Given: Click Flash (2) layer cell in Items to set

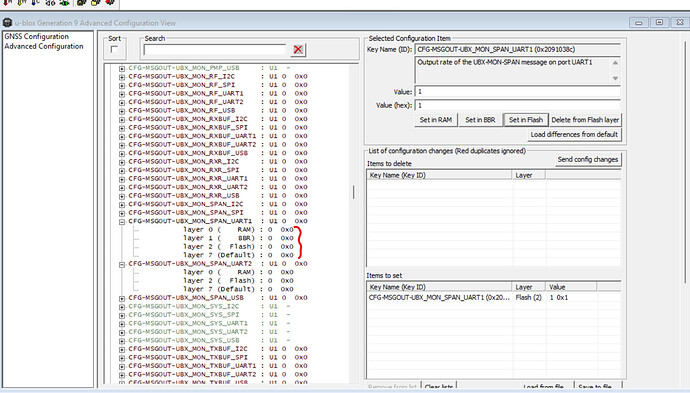Looking at the screenshot, I should pos(529,298).
